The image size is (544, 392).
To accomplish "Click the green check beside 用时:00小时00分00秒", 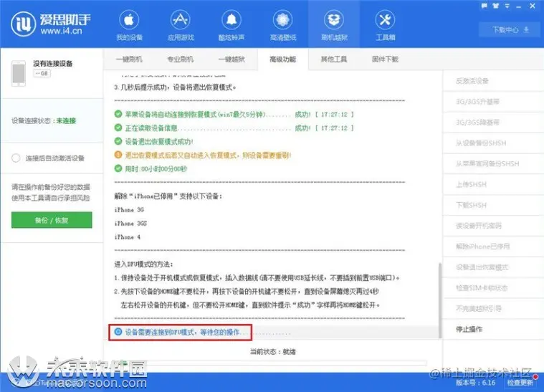I will coord(118,168).
